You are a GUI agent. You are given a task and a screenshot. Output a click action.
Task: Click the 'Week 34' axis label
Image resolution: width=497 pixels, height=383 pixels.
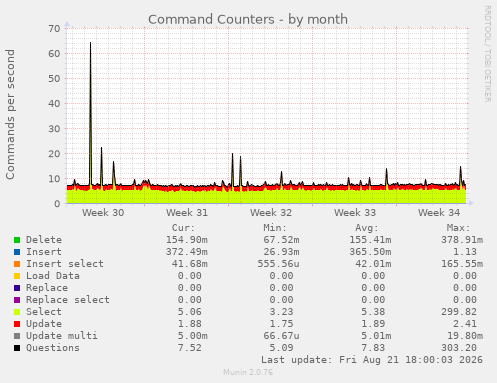click(x=439, y=213)
